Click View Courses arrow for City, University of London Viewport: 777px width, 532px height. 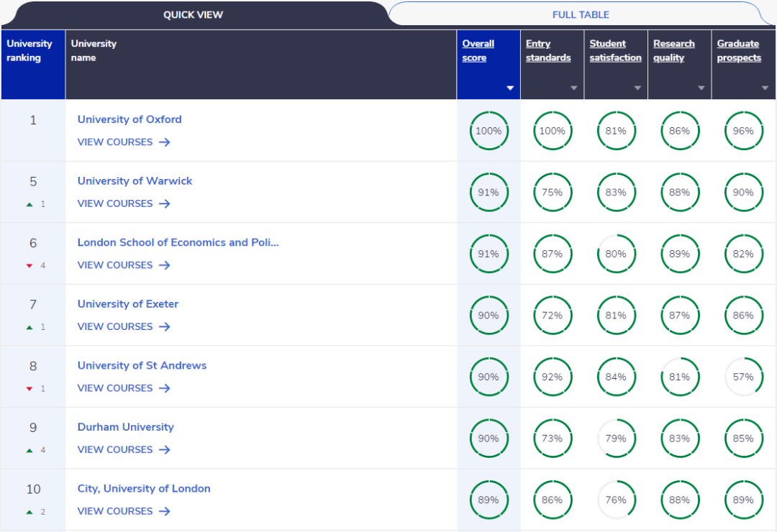point(165,511)
